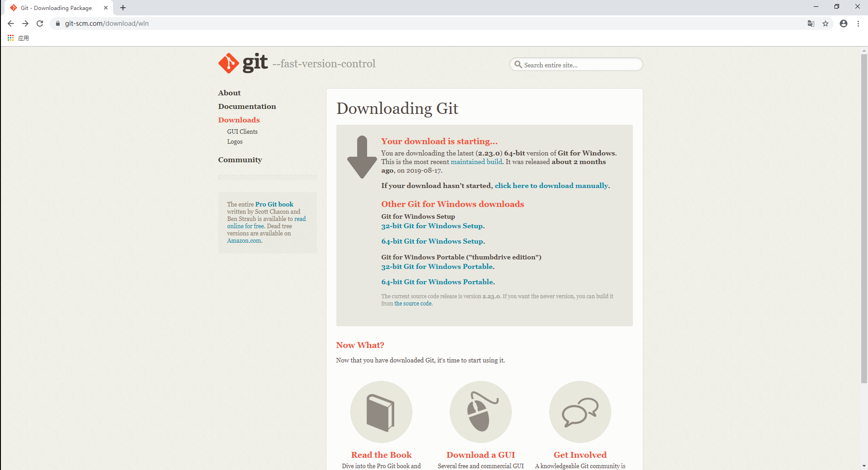Screen dimensions: 868x470
Task: Click the Downloading Git heading
Action: tap(397, 108)
